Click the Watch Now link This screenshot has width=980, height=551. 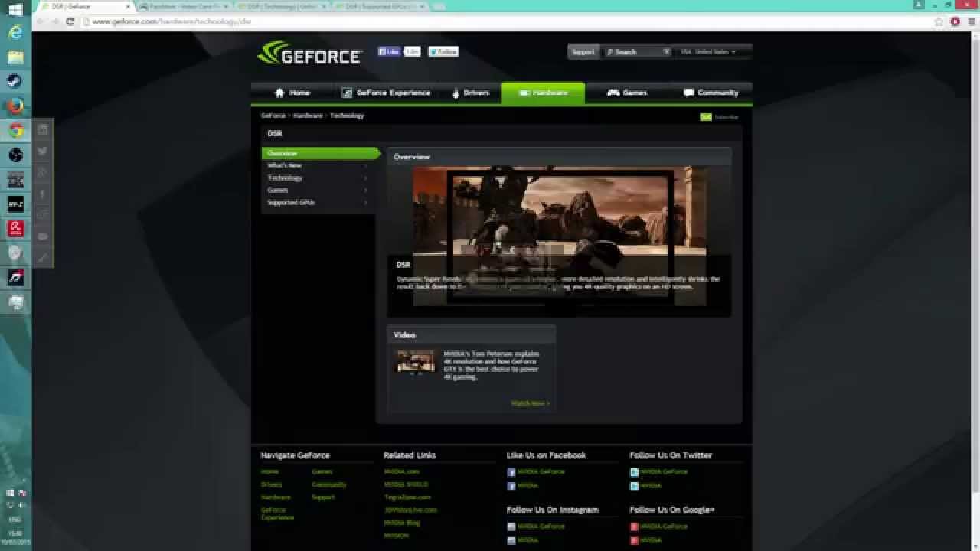point(531,403)
